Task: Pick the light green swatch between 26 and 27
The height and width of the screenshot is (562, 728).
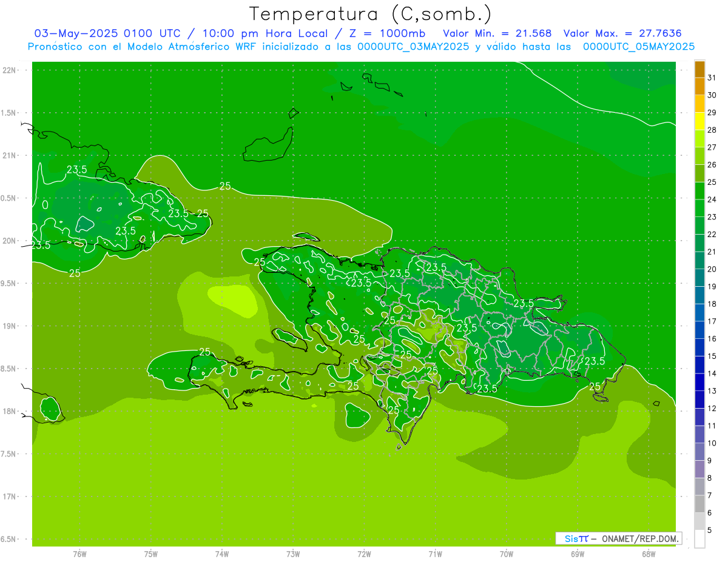Action: pos(699,156)
